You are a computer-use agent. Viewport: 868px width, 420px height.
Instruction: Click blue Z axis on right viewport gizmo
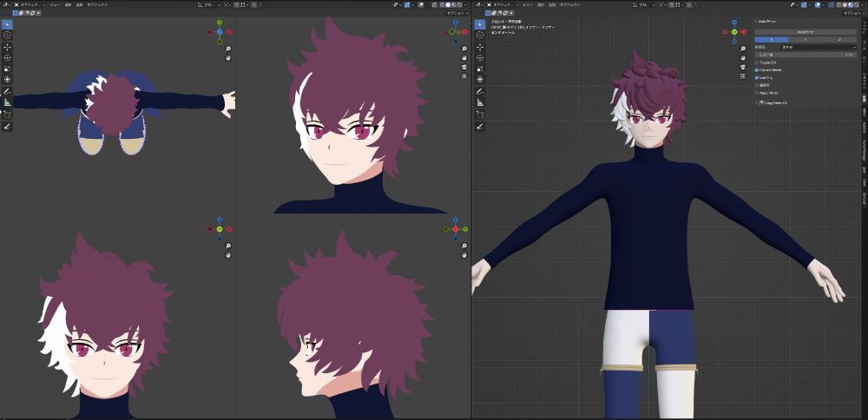(x=734, y=23)
